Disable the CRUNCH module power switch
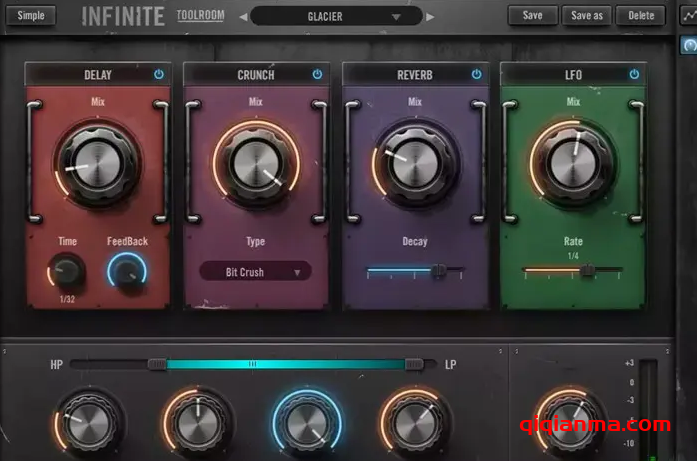This screenshot has height=461, width=697. coord(317,74)
